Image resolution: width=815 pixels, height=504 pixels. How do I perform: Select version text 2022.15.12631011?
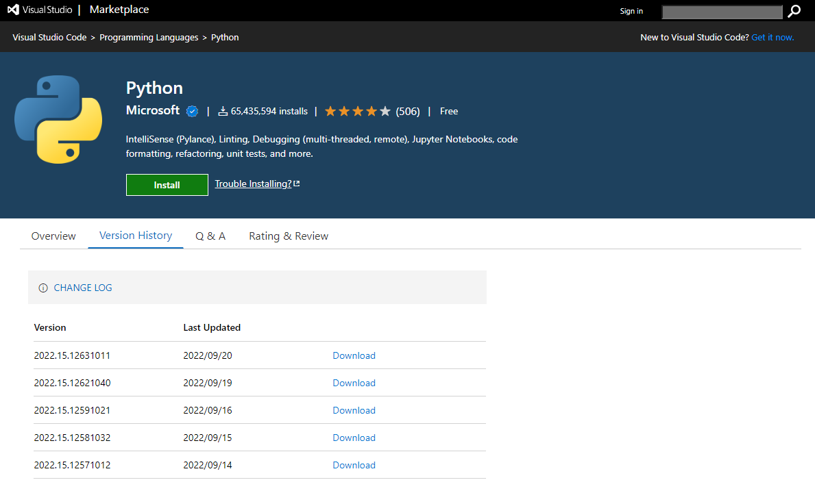[x=72, y=355]
